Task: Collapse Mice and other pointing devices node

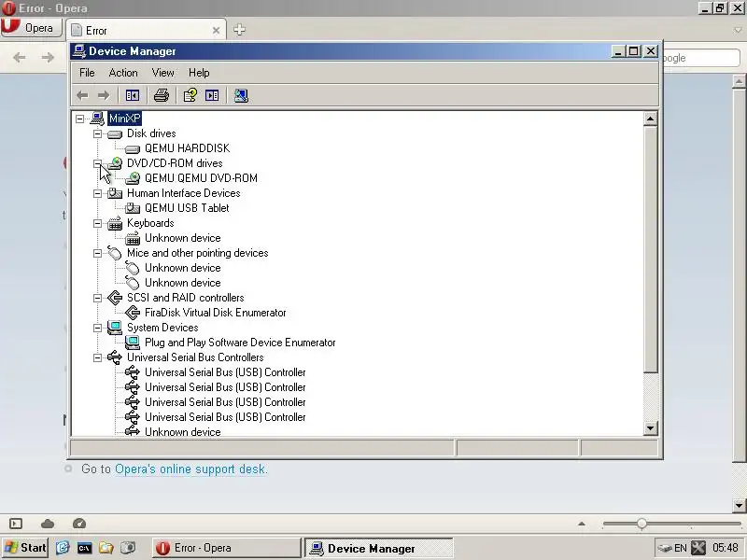Action: click(x=97, y=253)
